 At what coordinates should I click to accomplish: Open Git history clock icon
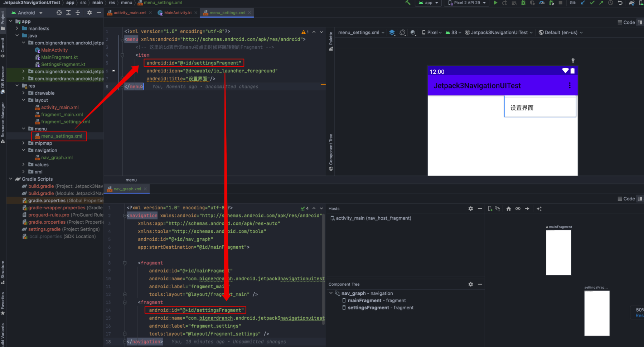point(611,3)
